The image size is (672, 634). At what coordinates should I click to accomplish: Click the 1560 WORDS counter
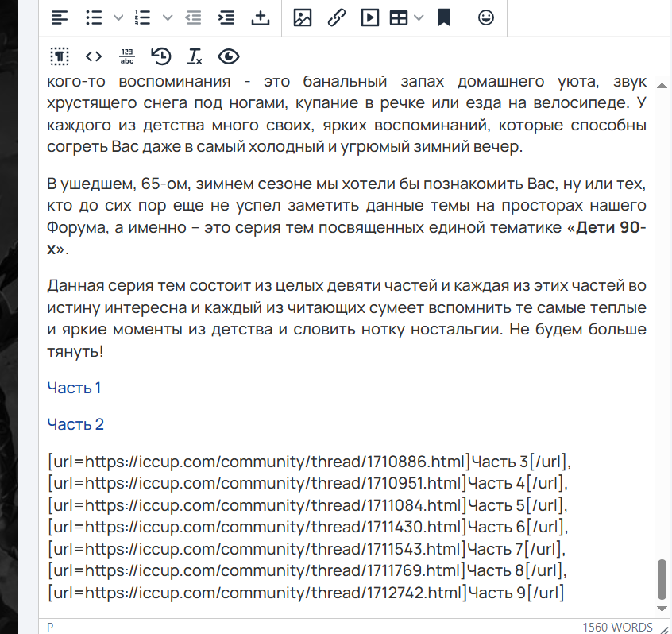[x=617, y=628]
